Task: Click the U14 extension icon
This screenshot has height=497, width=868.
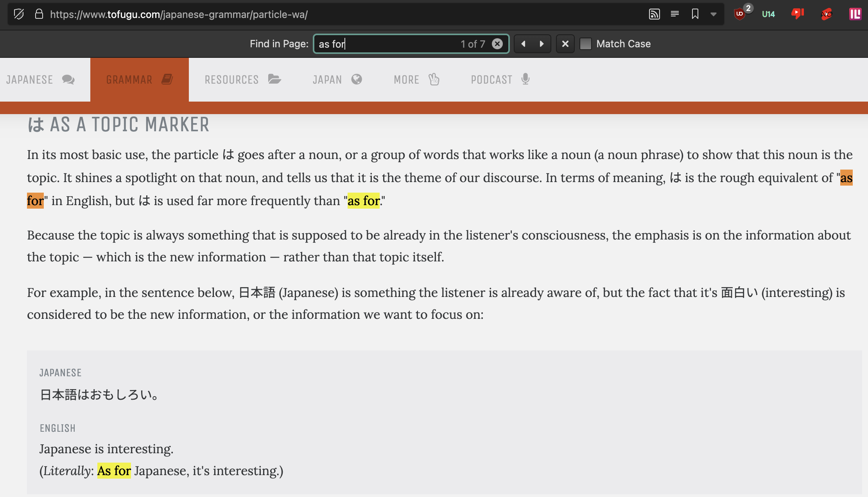Action: click(x=768, y=14)
